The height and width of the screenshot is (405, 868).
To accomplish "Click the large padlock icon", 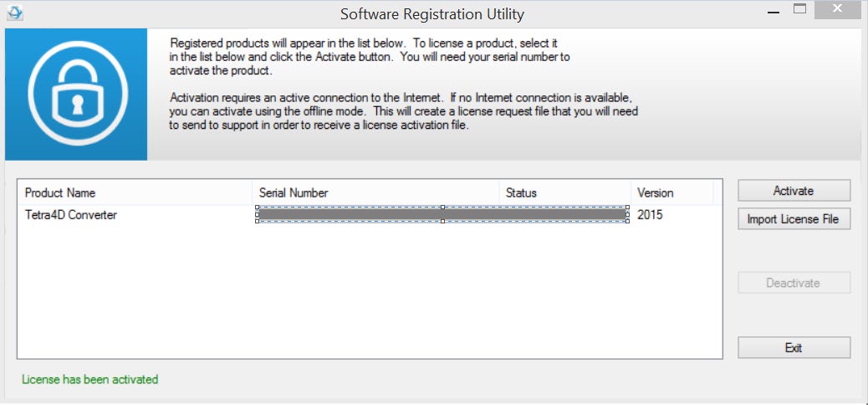I will (78, 93).
